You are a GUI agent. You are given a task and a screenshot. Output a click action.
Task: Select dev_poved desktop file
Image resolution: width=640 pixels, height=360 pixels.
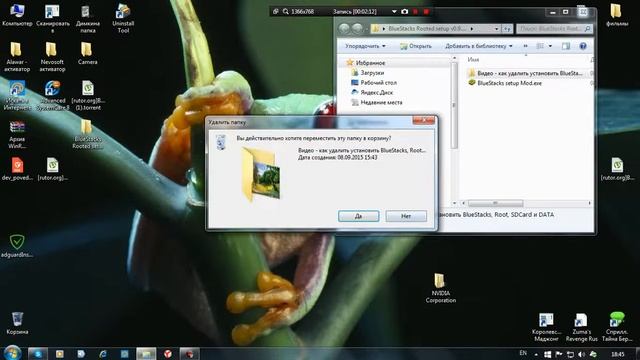17,169
